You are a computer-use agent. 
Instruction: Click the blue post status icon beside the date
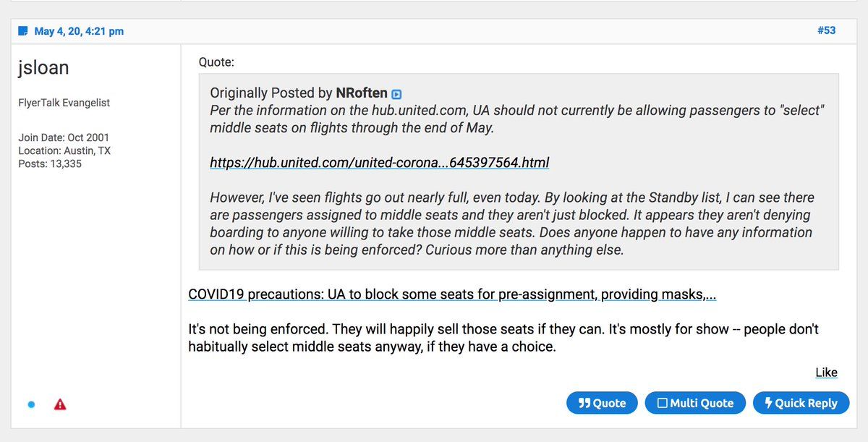23,31
